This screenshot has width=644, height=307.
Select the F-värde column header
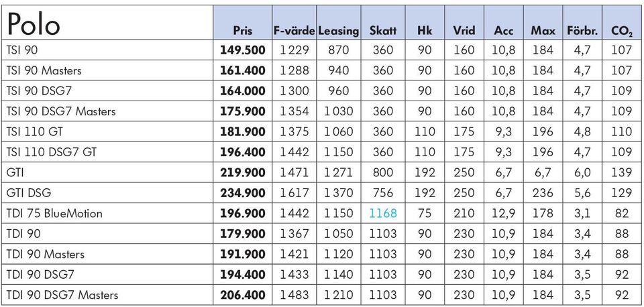coord(294,30)
